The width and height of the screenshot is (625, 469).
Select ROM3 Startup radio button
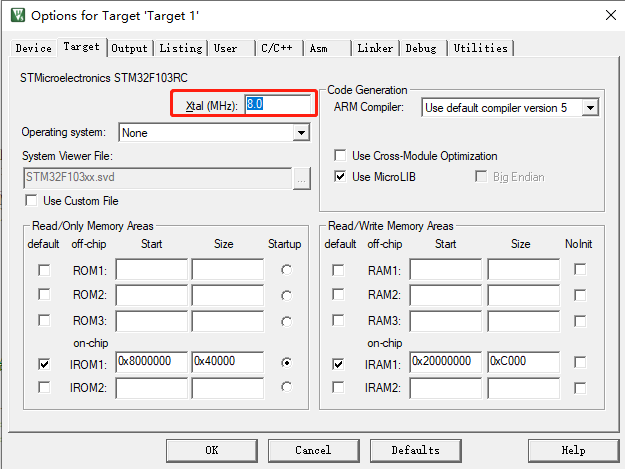(286, 321)
